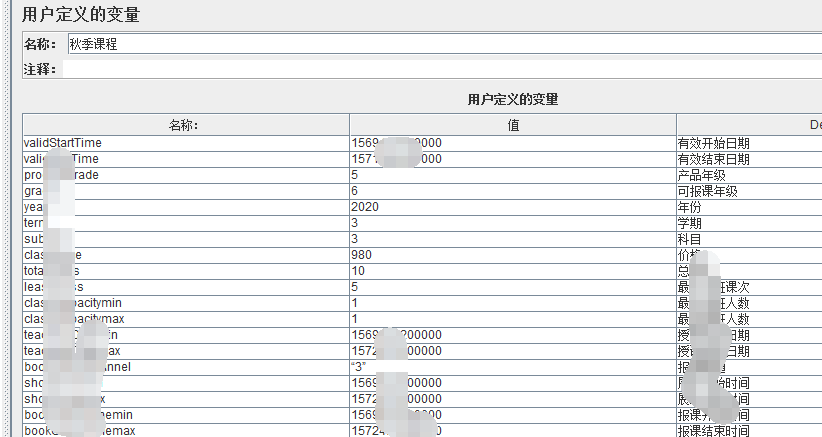Select the 年份 description cell

748,207
